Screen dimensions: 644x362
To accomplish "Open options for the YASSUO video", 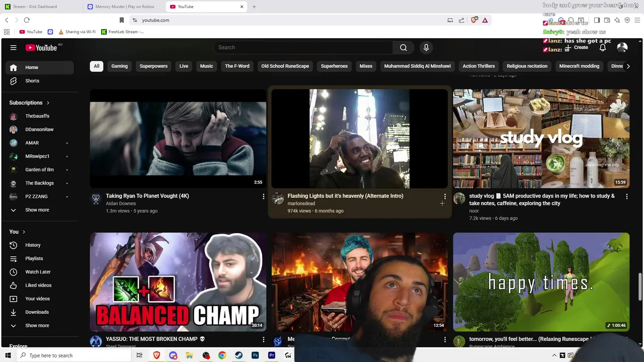I will click(263, 340).
